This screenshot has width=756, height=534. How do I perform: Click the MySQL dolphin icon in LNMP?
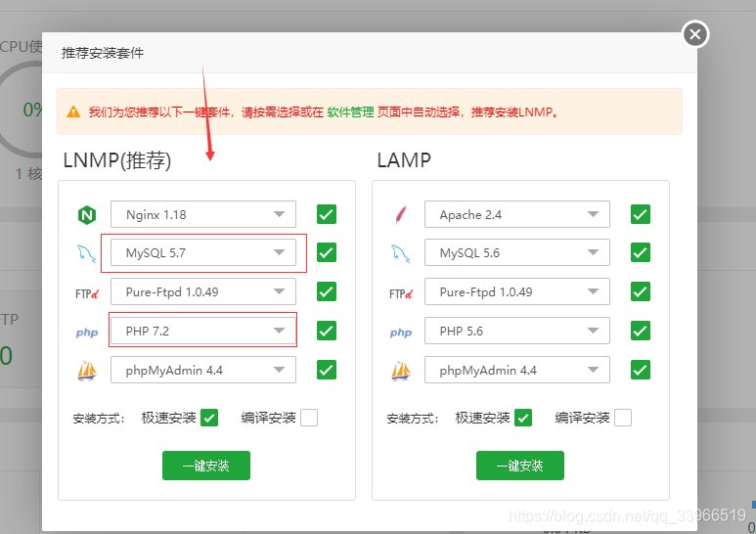point(86,253)
